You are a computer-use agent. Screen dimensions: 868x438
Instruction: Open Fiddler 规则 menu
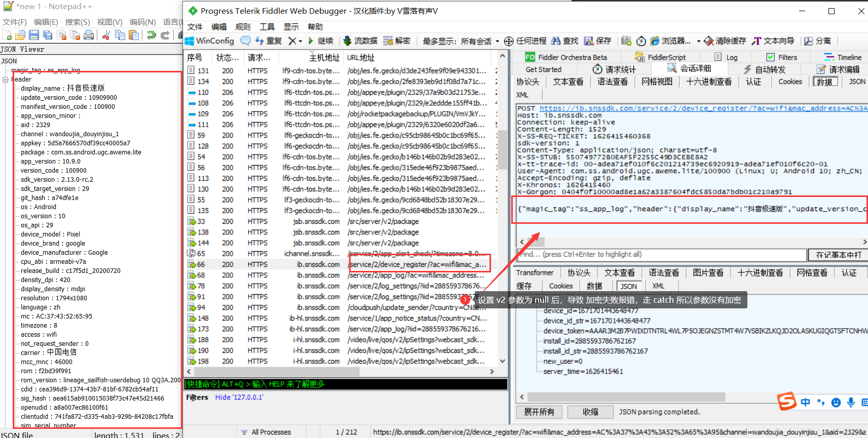(x=243, y=27)
